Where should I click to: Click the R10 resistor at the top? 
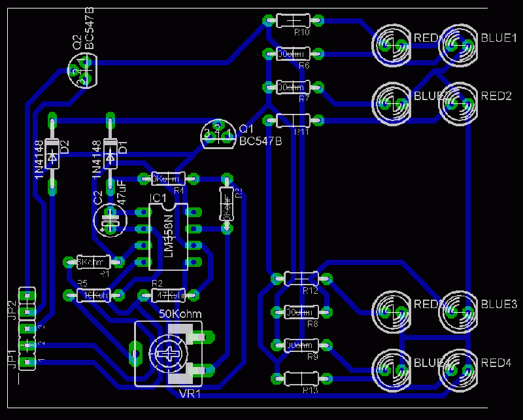coord(292,21)
